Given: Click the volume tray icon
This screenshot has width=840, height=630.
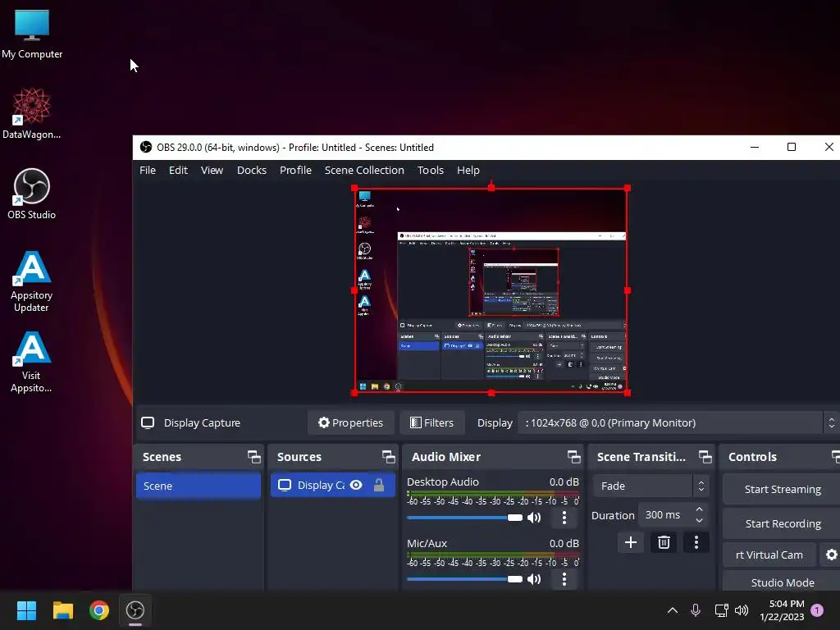Looking at the screenshot, I should 742,610.
